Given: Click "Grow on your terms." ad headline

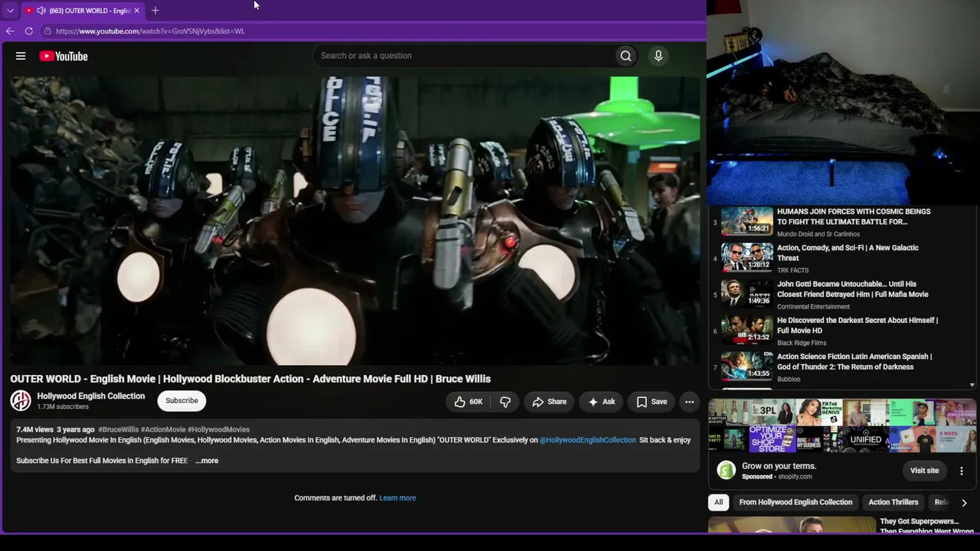Looking at the screenshot, I should click(x=779, y=466).
